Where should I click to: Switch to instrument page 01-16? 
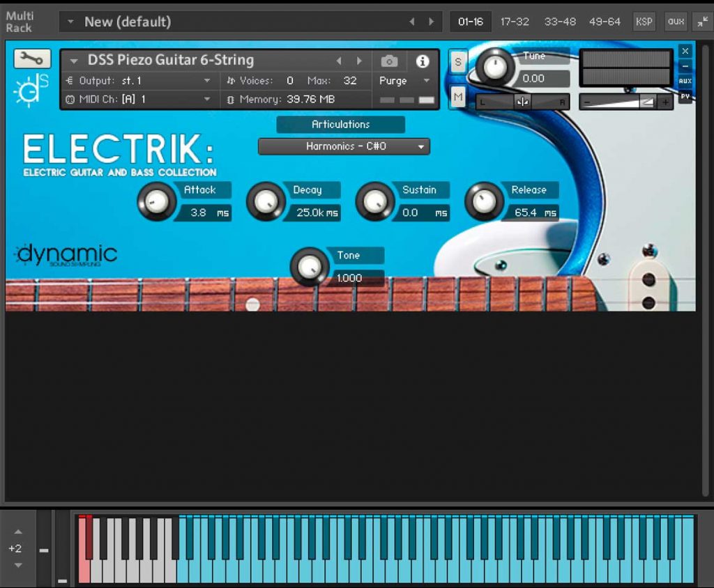[x=471, y=22]
